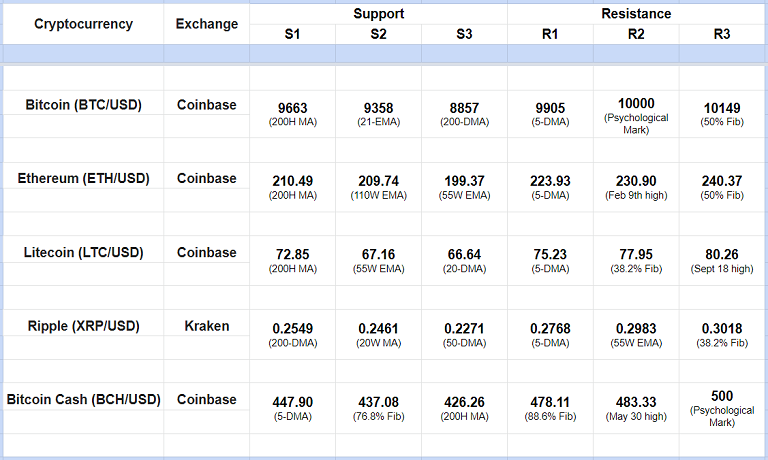Click Bitcoin R2 value 10000
Screen dimensions: 768x460
click(x=636, y=103)
